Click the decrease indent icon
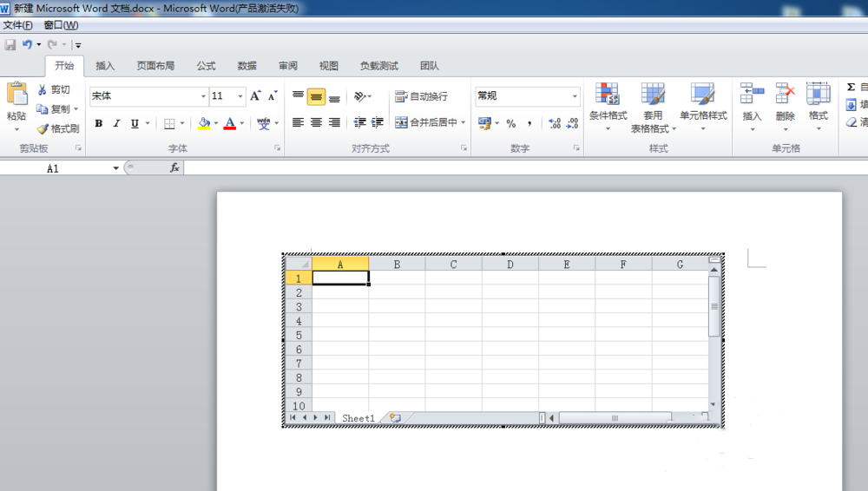The image size is (868, 491). (360, 122)
